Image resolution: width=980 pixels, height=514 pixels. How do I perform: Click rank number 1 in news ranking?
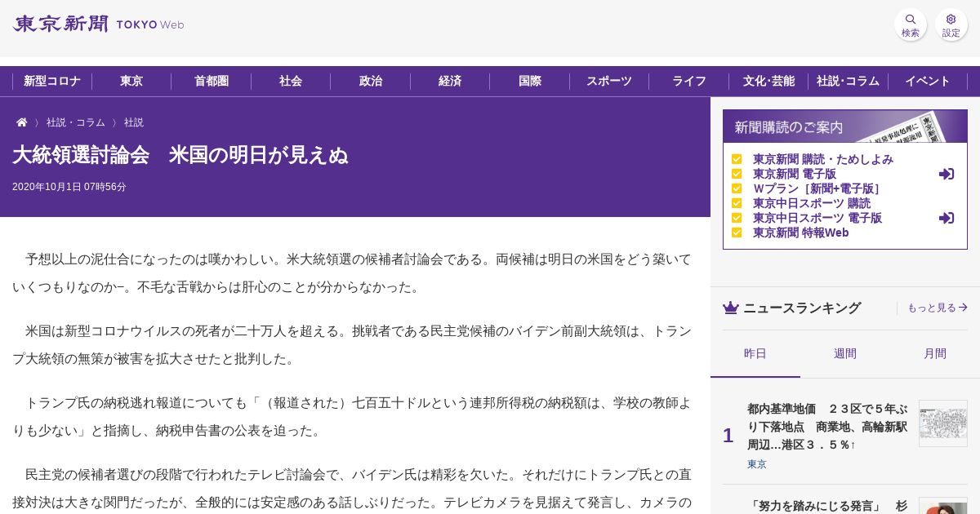pyautogui.click(x=728, y=436)
